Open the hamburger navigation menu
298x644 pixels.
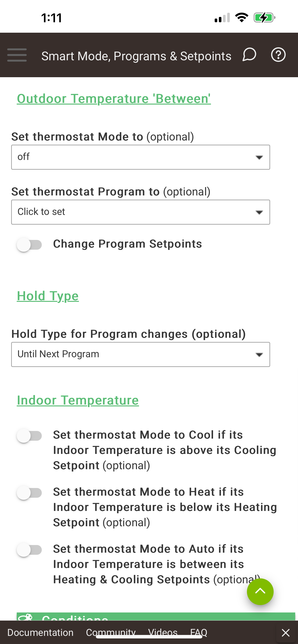click(x=17, y=55)
